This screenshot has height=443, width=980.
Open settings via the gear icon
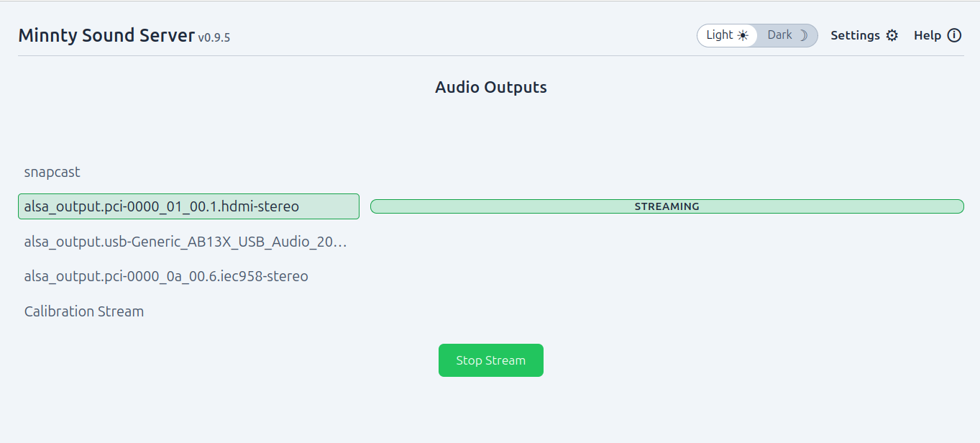(892, 35)
